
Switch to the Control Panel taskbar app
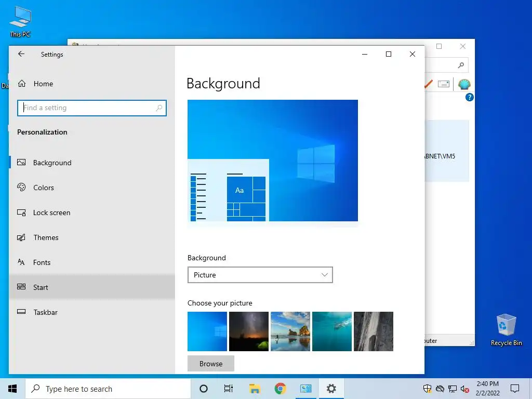(305, 389)
